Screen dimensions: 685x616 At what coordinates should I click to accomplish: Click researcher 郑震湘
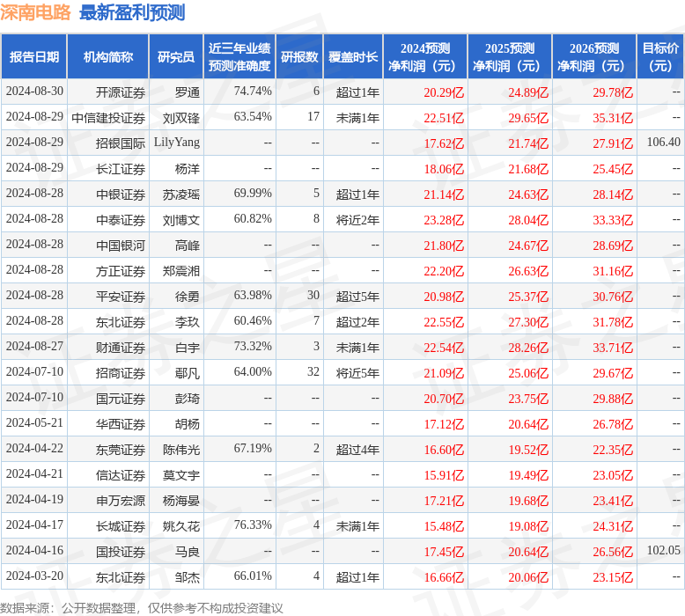pyautogui.click(x=181, y=271)
